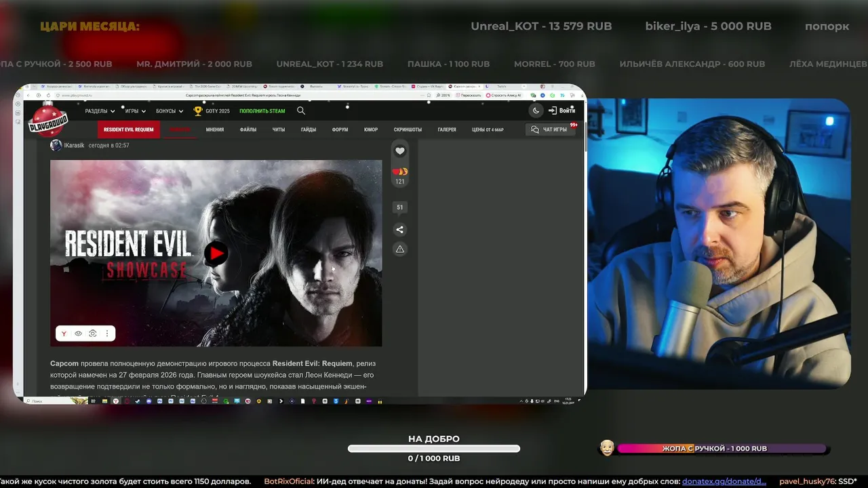868x488 pixels.
Task: Click the emoji avatar beside donation bar
Action: click(x=607, y=447)
